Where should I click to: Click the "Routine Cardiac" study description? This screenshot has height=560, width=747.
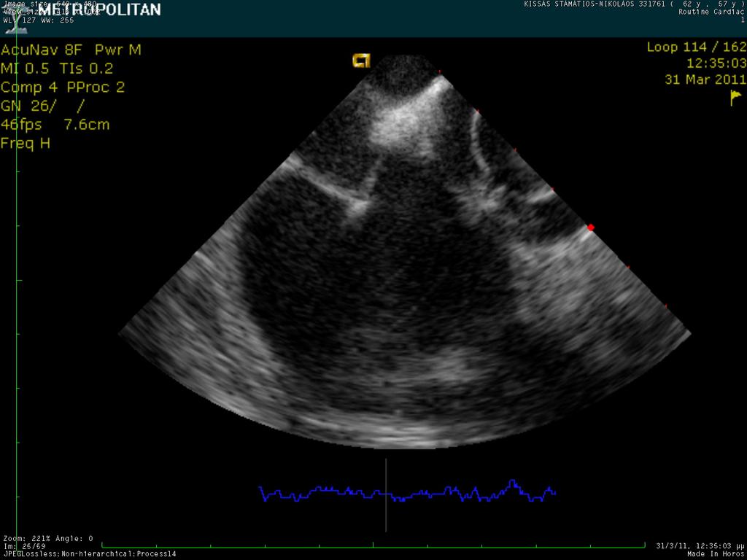[712, 12]
